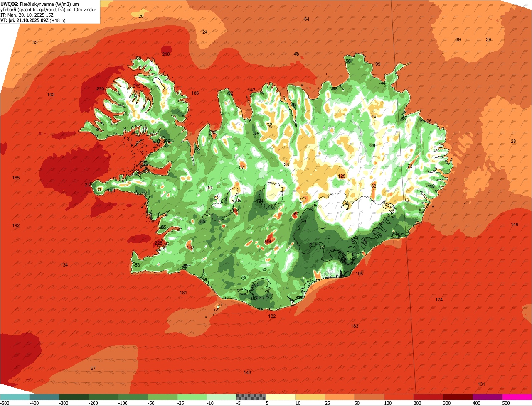Pick the legend swatch between -100 and -50

(x=133, y=397)
